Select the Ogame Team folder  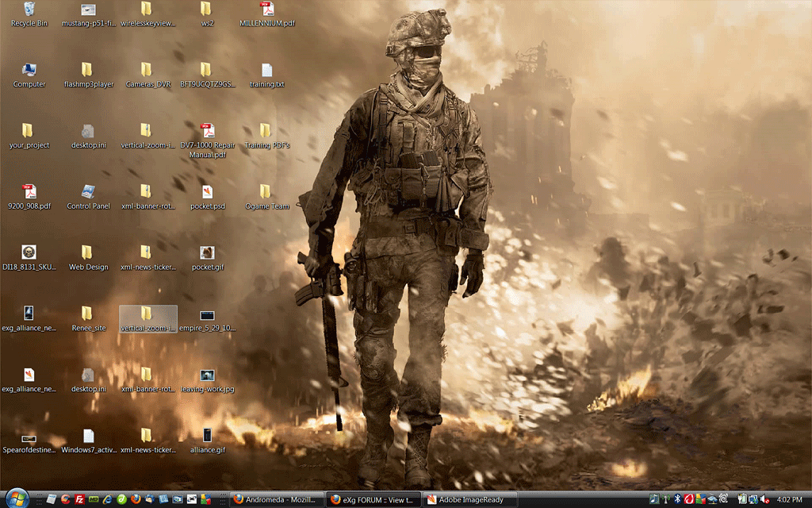point(267,198)
